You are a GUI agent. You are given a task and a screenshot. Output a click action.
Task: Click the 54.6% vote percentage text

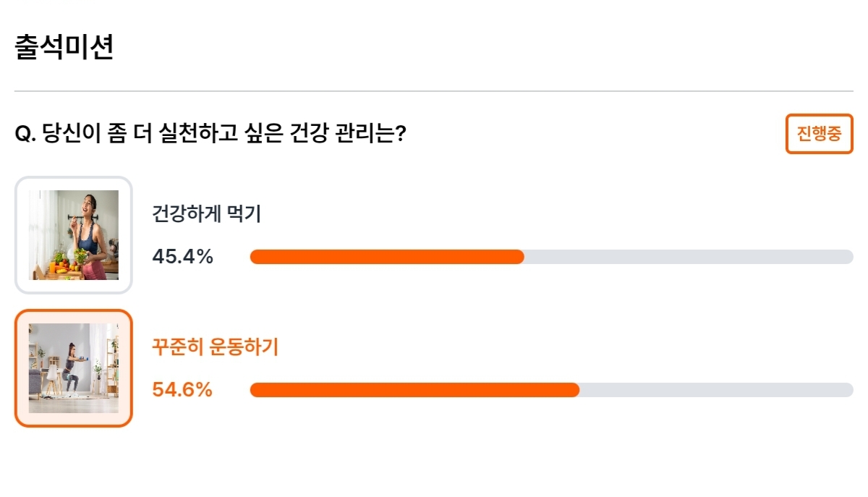[182, 390]
